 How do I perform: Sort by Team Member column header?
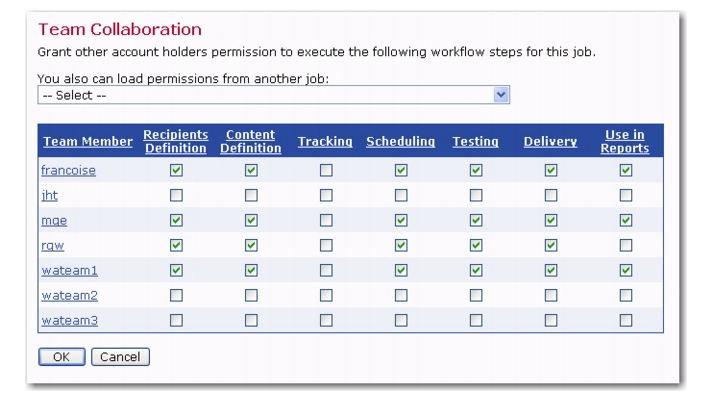88,142
